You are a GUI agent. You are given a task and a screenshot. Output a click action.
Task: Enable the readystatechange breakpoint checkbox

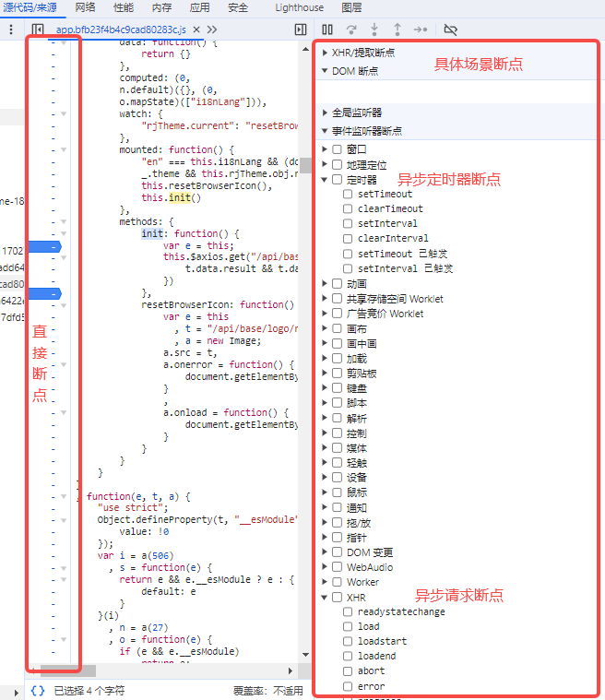click(348, 611)
